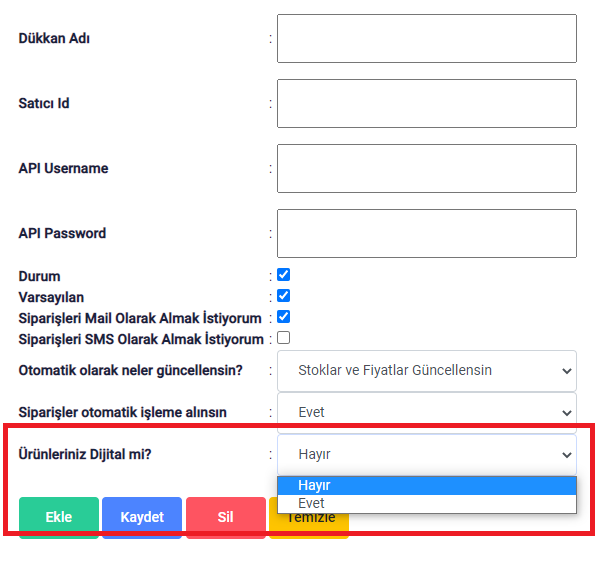Viewport: 616px width, 565px height.
Task: Select Evet from the open dropdown list
Action: coord(427,503)
